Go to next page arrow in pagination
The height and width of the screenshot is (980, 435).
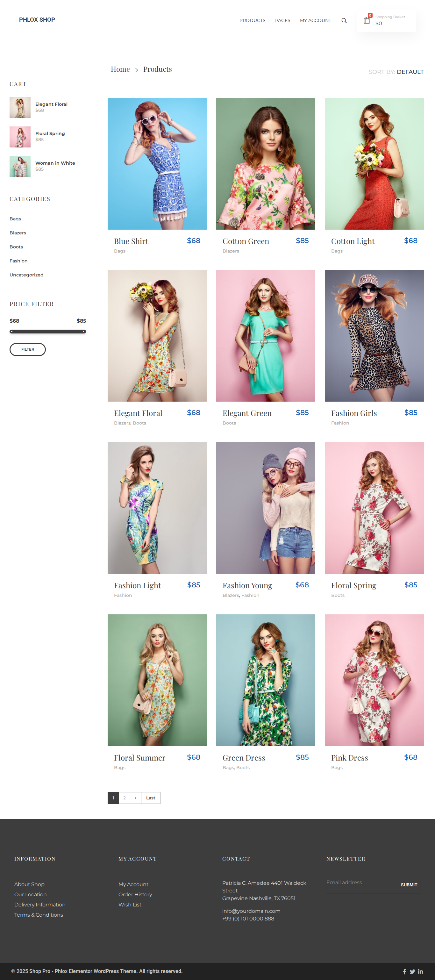click(x=135, y=798)
